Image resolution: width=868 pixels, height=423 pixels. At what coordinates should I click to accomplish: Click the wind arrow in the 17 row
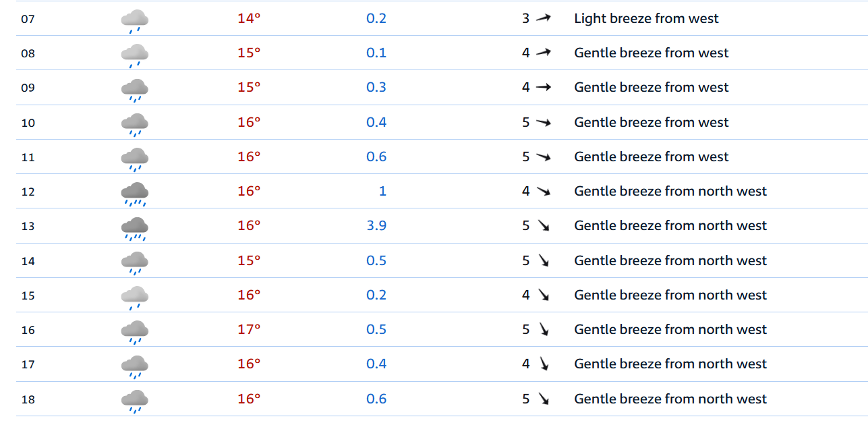click(544, 364)
